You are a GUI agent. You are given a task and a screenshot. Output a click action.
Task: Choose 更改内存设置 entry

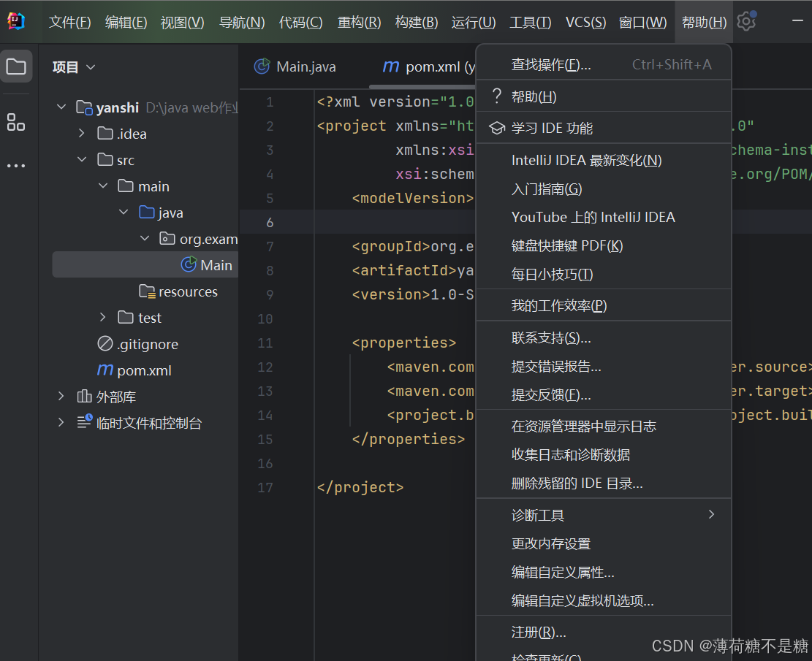[603, 543]
